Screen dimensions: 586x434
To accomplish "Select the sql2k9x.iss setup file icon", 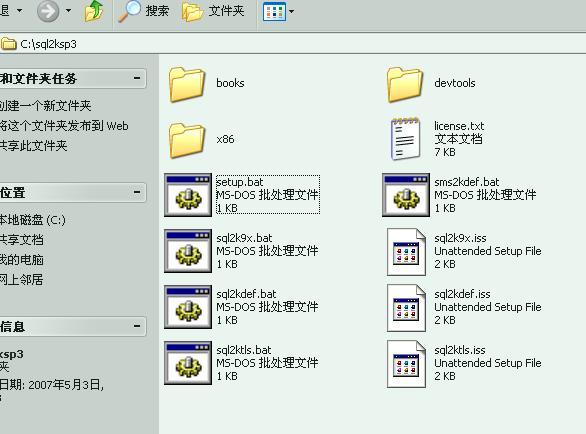I will 406,252.
